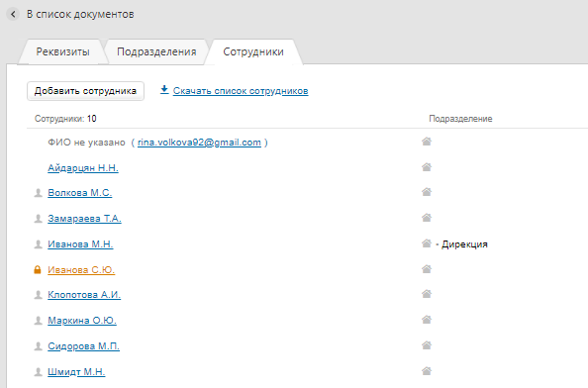Click the orange lock icon beside Иванова С.Ю.
Screen dimensions: 588x388
(x=38, y=269)
